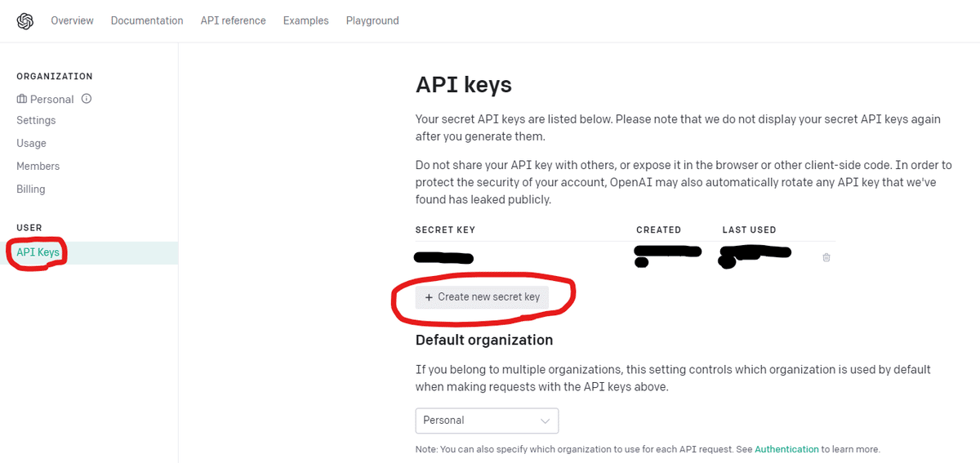Switch to the Playground
Screen dimensions: 980x463
(372, 20)
